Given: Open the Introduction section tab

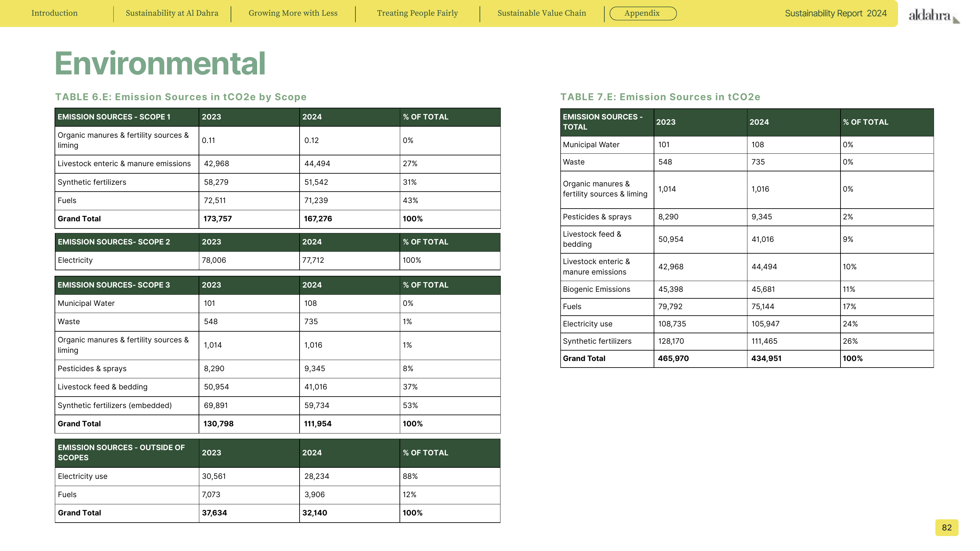Looking at the screenshot, I should (x=55, y=13).
